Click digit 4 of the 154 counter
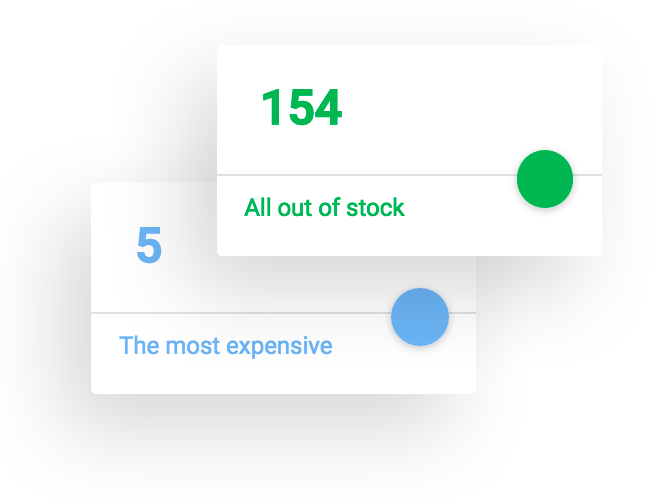Image resolution: width=653 pixels, height=504 pixels. pyautogui.click(x=328, y=107)
